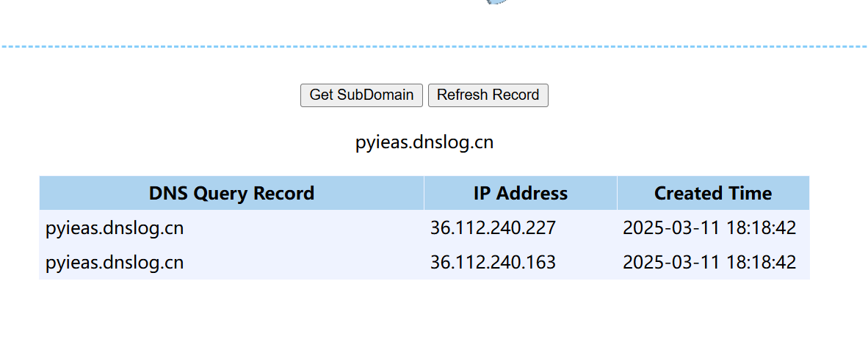Click the 227 octet of the first IP
Viewport: 868px width, 339px height.
[x=540, y=228]
